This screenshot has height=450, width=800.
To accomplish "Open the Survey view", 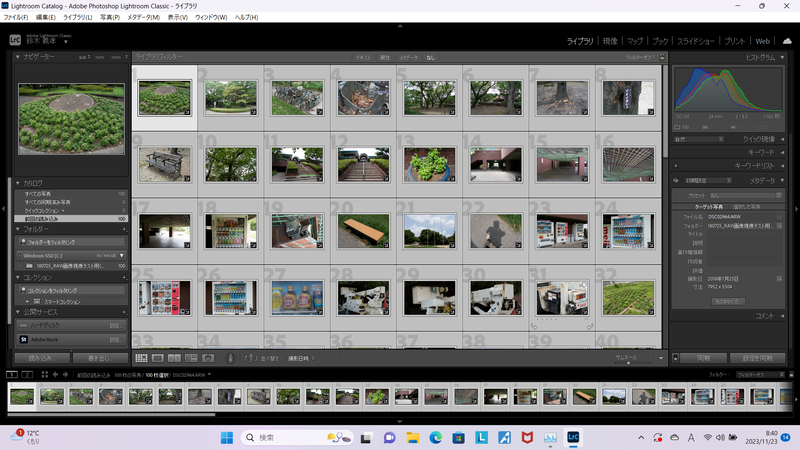I will [191, 358].
